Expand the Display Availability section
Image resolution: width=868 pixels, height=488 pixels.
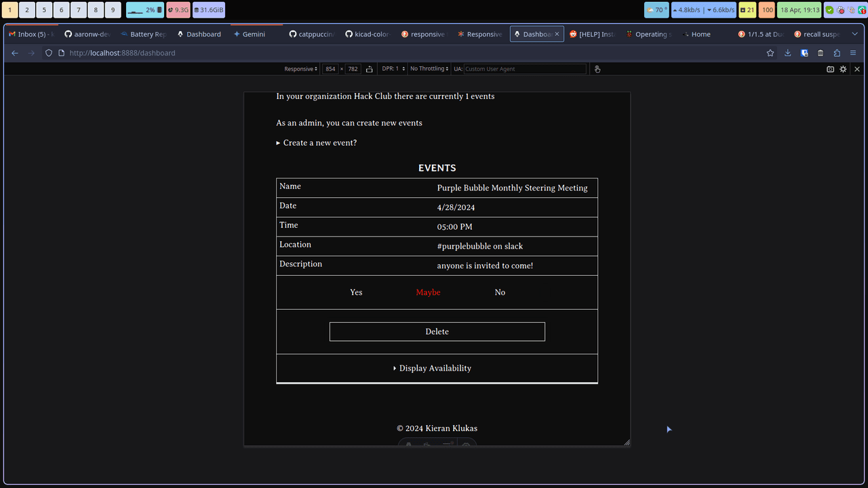coord(433,369)
